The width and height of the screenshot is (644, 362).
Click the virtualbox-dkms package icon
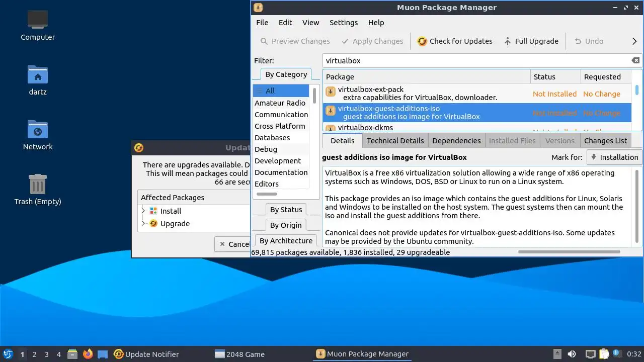tap(331, 129)
